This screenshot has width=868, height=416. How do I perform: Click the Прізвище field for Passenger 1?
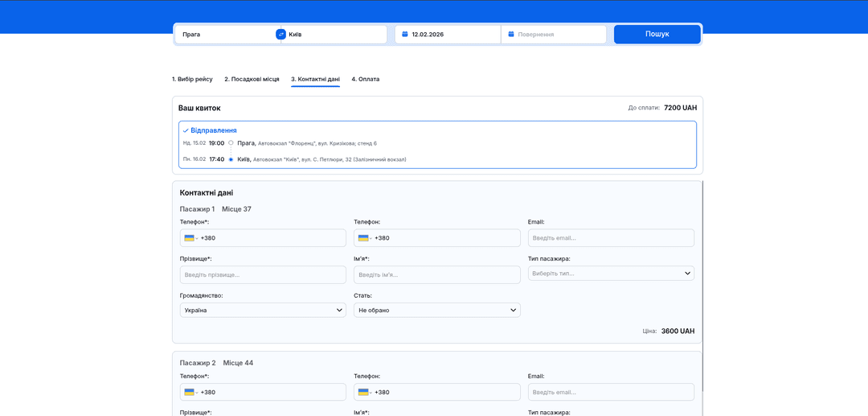(x=263, y=275)
